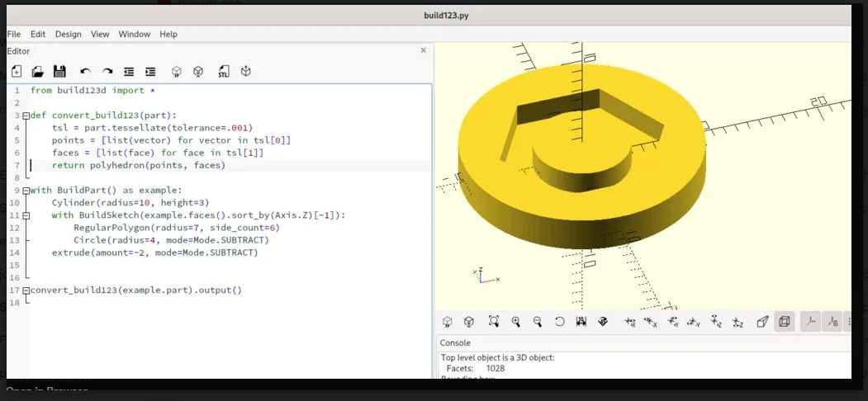Screen dimensions: 868x401
Task: Fold the 'with BuildPart()' code block
Action: coord(26,190)
